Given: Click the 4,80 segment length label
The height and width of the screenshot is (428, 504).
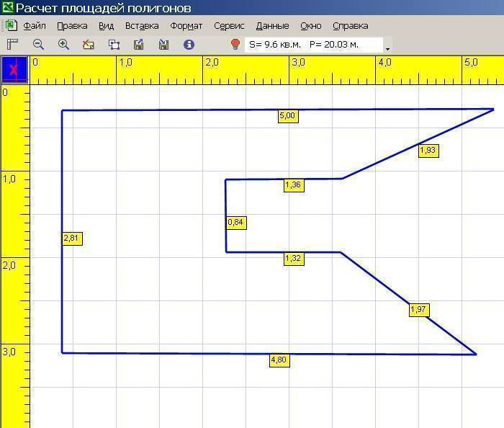Looking at the screenshot, I should (279, 360).
